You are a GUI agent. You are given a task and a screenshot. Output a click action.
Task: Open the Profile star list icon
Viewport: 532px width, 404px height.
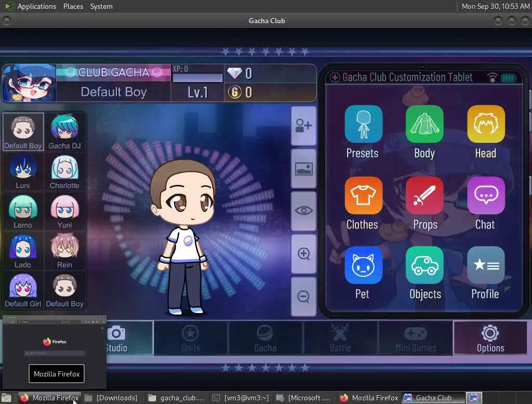(486, 265)
